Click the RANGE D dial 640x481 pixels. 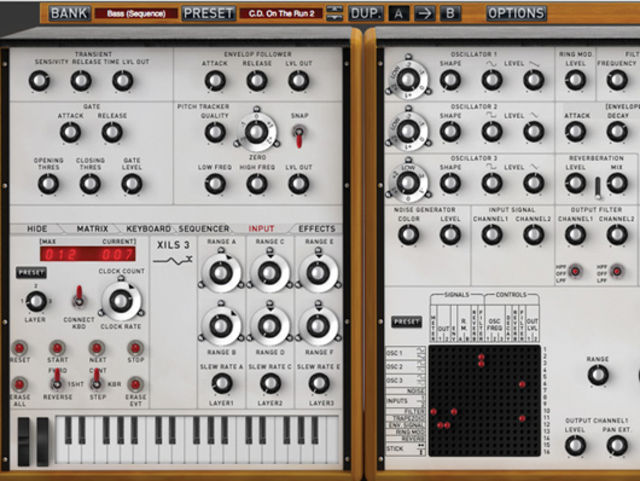(x=269, y=325)
